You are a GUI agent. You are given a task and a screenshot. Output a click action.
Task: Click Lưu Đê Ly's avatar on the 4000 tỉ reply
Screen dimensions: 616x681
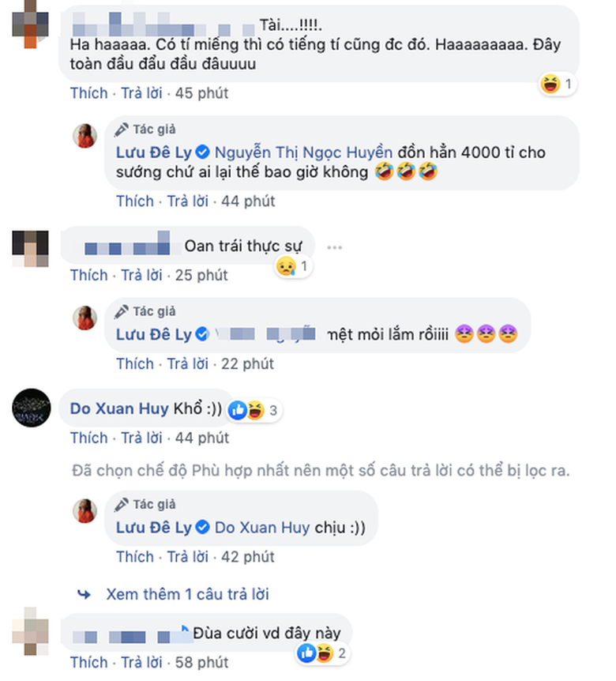[x=85, y=136]
